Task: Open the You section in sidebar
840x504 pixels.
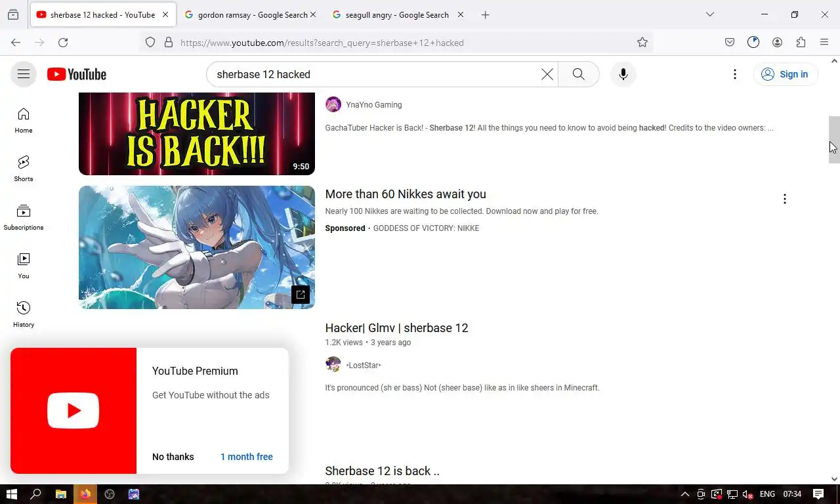Action: tap(24, 266)
